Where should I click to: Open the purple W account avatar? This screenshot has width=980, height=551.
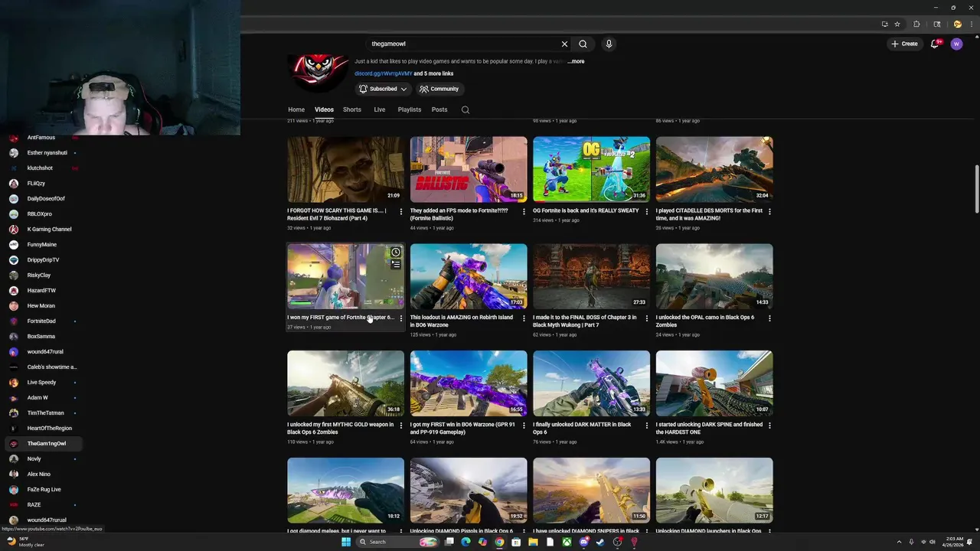pyautogui.click(x=956, y=44)
